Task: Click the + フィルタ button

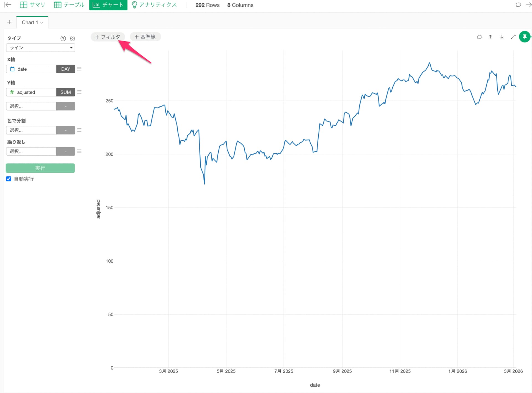Action: point(108,37)
